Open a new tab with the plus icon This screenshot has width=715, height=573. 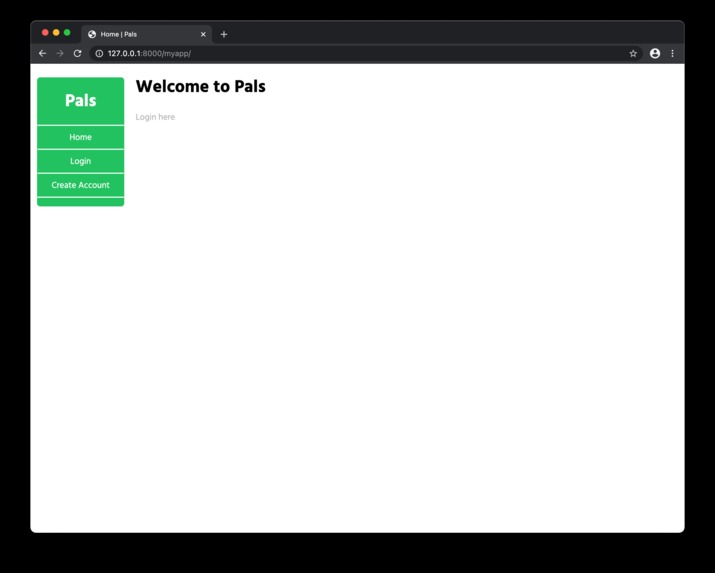coord(224,34)
